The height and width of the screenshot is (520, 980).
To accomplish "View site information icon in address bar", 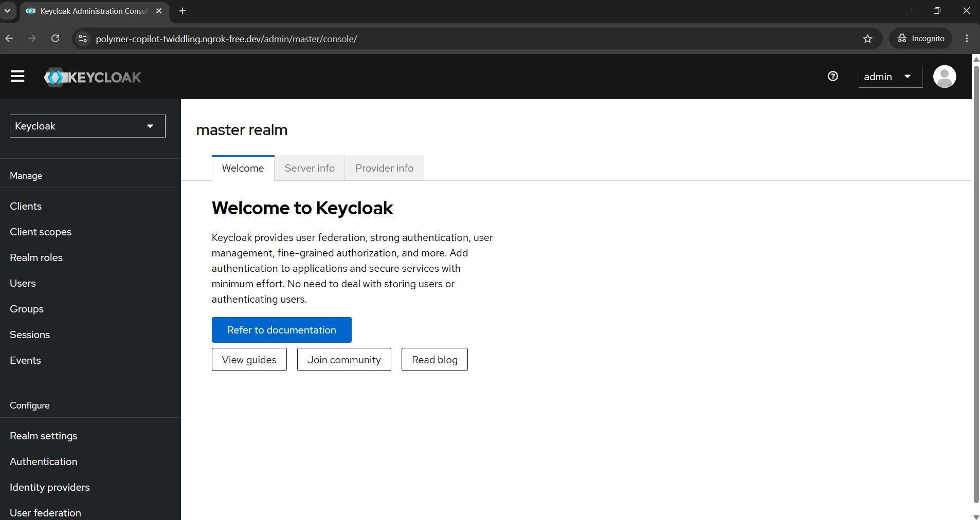I will tap(83, 39).
